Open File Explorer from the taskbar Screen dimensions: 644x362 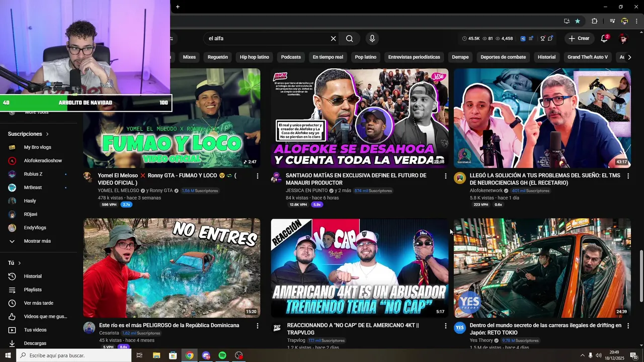(156, 355)
